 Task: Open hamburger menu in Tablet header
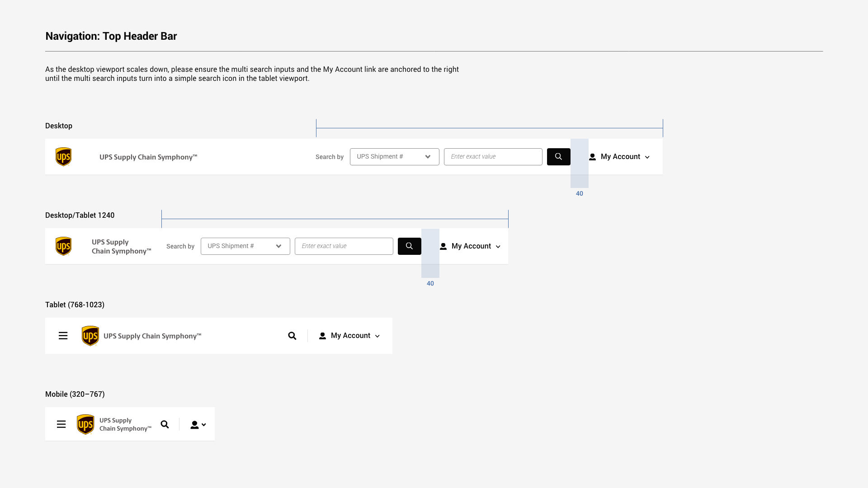[63, 336]
